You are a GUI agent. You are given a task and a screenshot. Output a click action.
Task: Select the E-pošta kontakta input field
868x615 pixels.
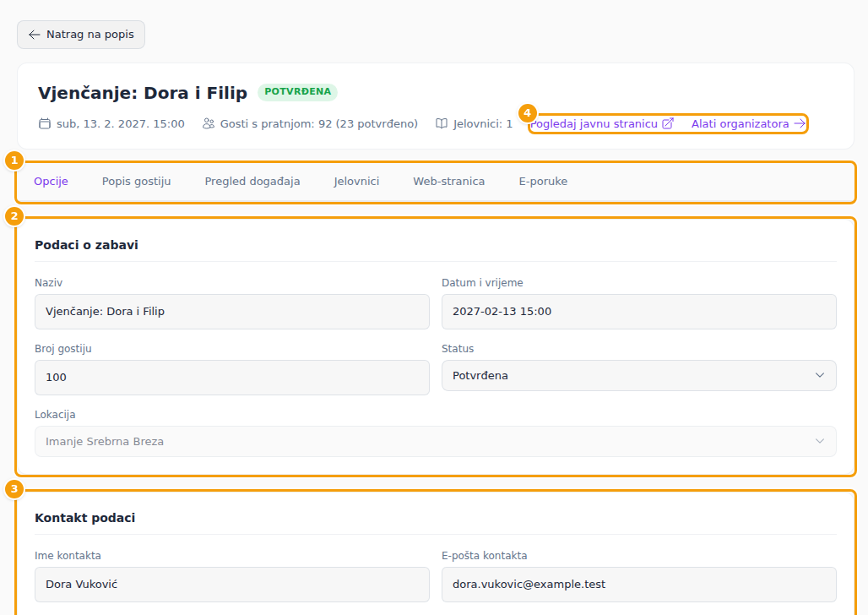tap(639, 585)
